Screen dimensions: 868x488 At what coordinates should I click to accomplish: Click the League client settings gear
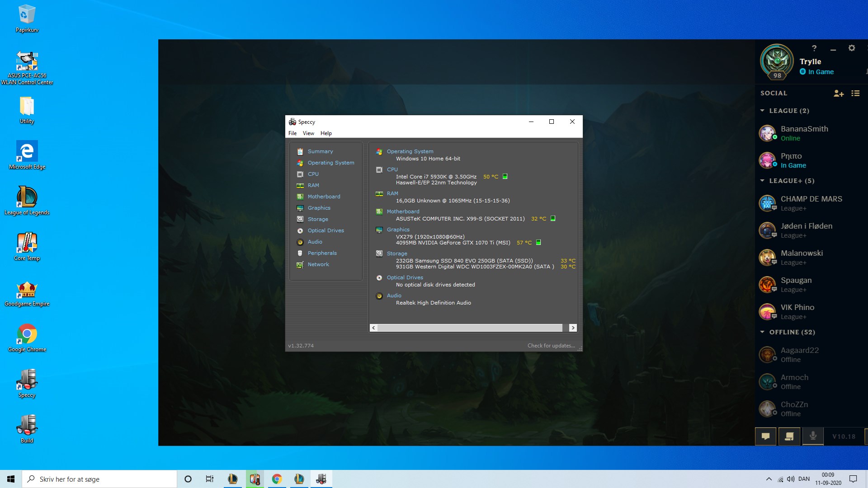tap(852, 48)
